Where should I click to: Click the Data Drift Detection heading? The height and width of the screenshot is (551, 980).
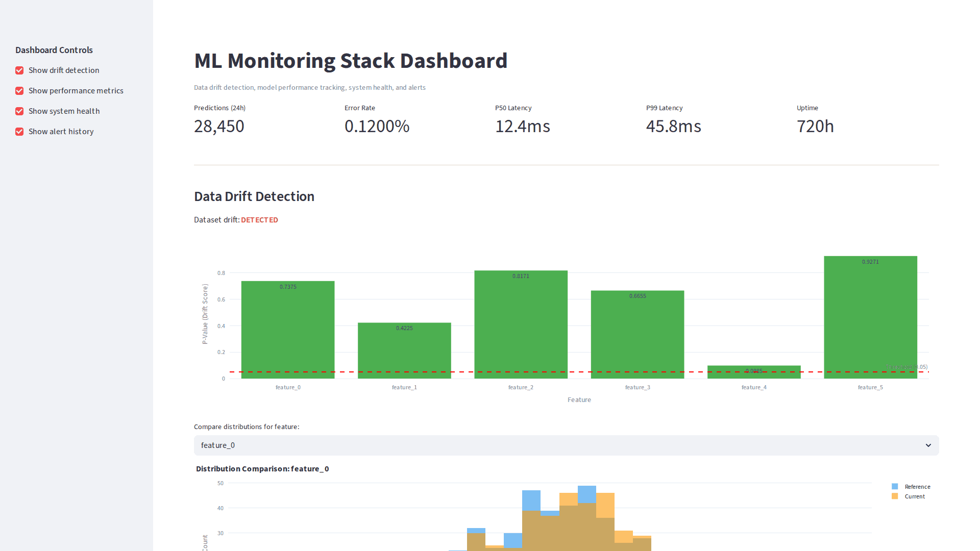coord(254,196)
